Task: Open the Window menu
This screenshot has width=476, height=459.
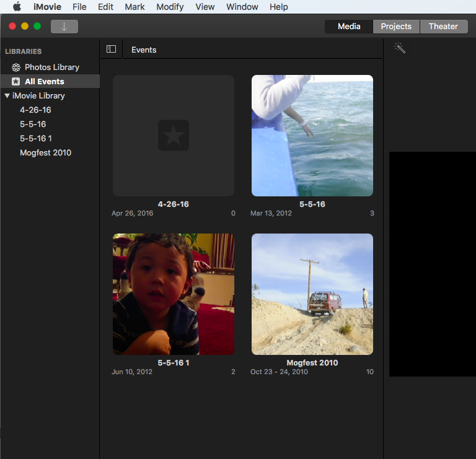Action: 242,7
